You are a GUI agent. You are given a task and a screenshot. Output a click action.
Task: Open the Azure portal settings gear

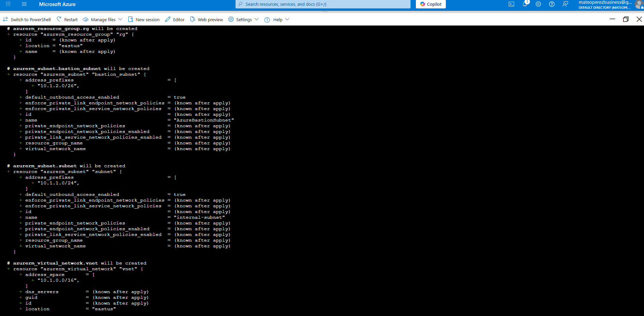(538, 4)
